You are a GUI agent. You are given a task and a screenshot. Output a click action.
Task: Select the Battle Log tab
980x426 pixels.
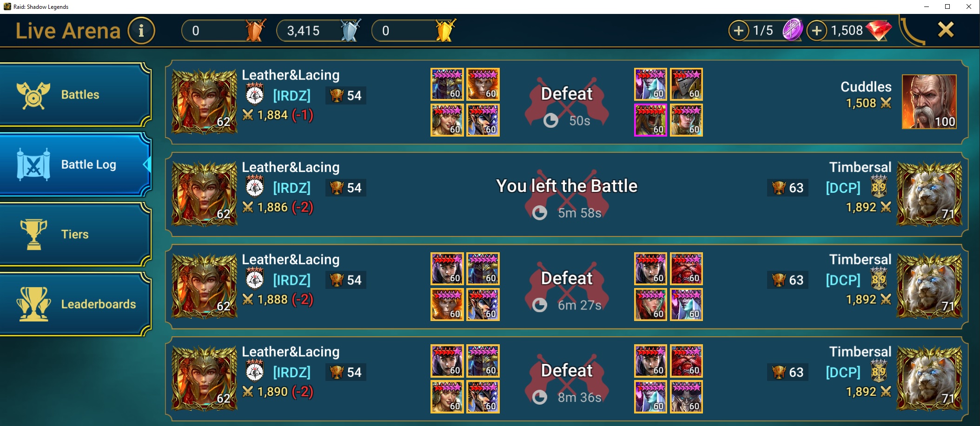pos(75,164)
